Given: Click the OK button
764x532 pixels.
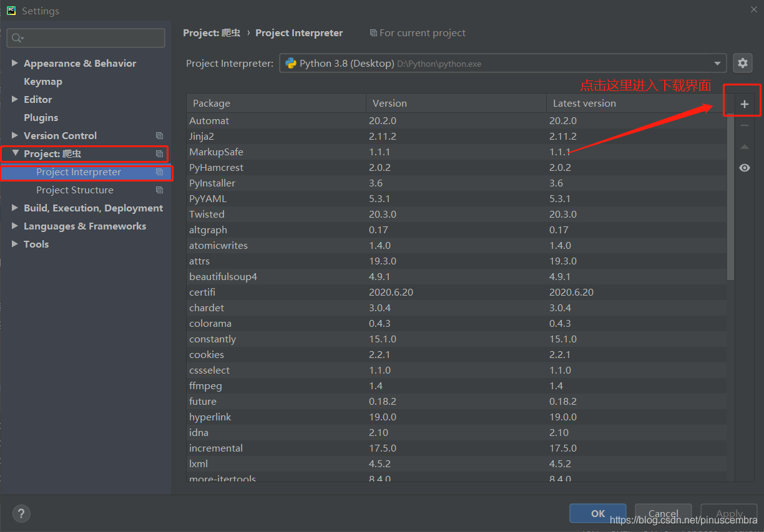Looking at the screenshot, I should coord(598,513).
